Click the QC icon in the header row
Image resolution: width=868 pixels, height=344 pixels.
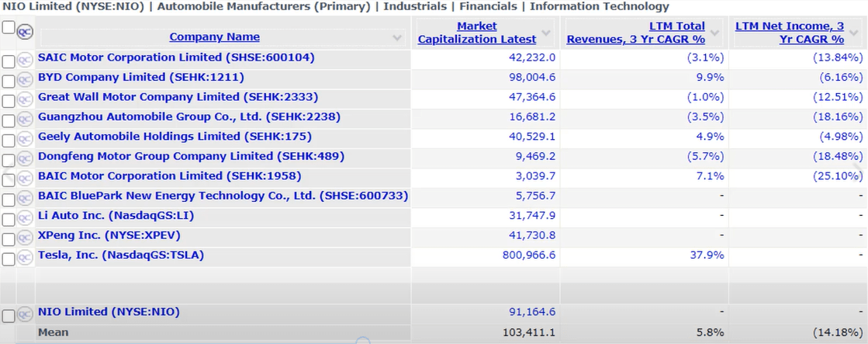tap(24, 32)
